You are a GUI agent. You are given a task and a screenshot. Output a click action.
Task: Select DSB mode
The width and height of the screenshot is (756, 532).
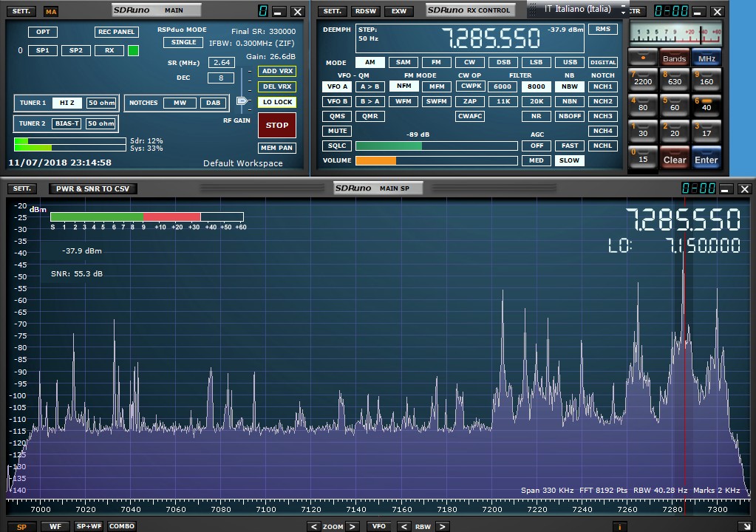[x=503, y=62]
